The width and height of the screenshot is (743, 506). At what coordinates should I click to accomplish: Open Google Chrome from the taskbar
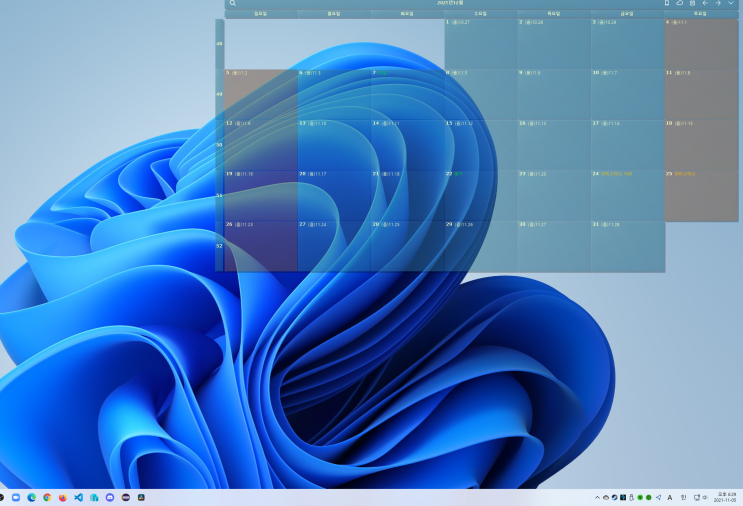47,497
